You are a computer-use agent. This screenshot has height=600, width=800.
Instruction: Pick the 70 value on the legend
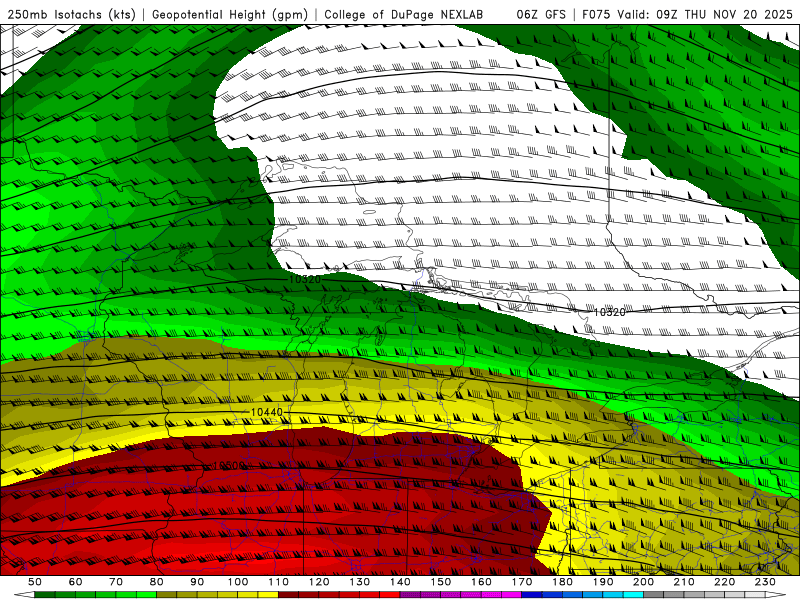[116, 582]
